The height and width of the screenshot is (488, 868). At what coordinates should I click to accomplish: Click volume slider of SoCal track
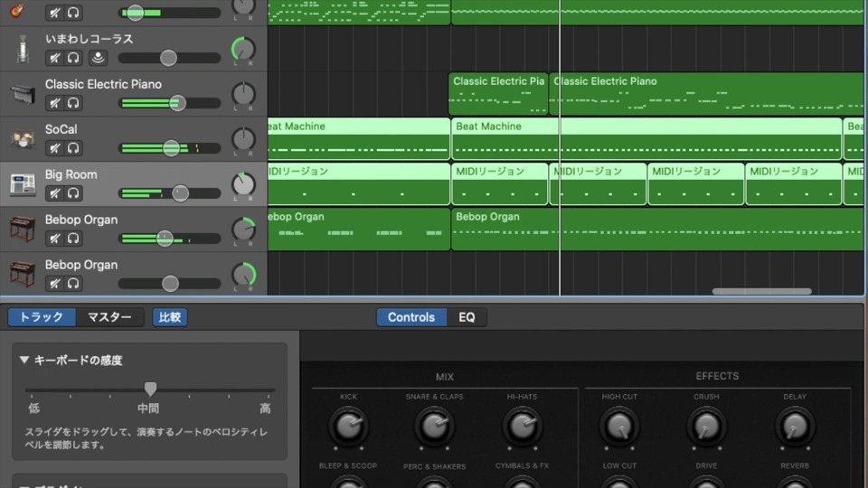click(171, 148)
